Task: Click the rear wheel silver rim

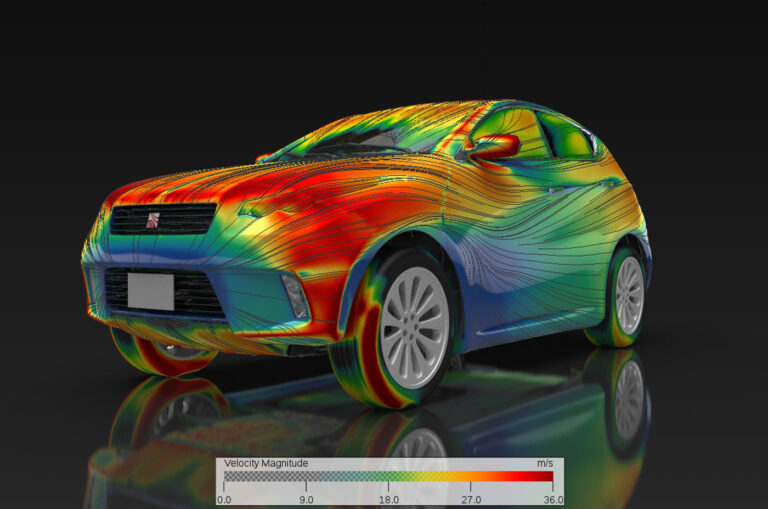Action: click(x=629, y=295)
